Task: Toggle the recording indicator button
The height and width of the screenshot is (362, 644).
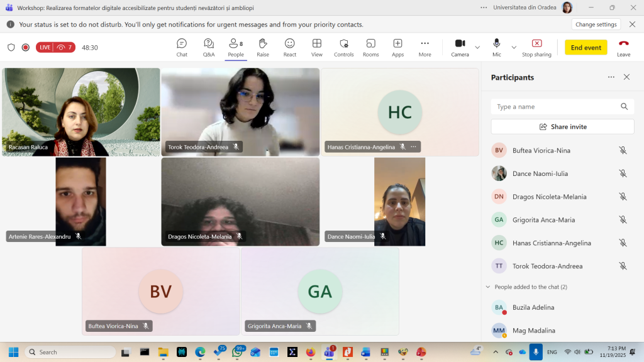Action: tap(26, 47)
